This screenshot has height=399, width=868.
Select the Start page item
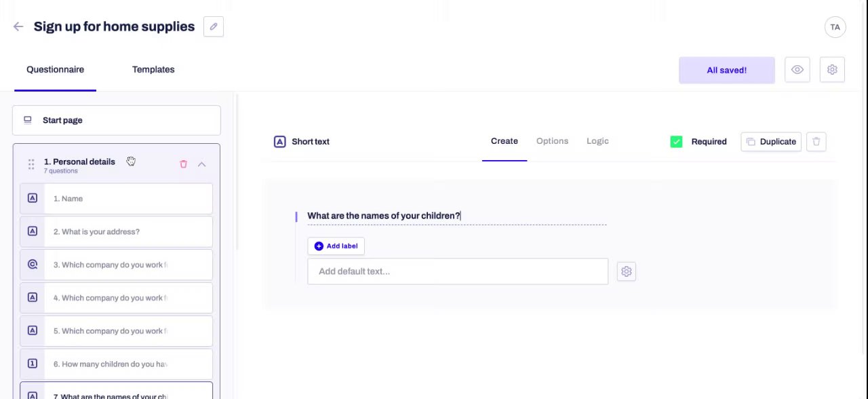pos(116,120)
